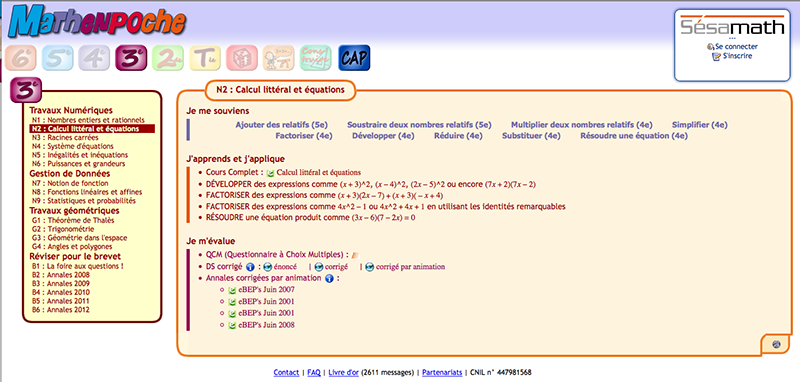Open the 6e grade level icon

pos(21,58)
